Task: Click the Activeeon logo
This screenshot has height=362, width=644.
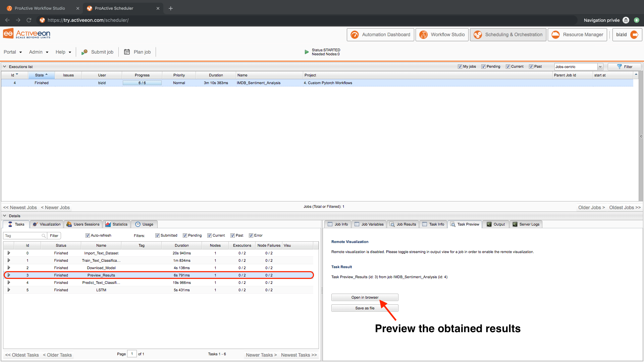Action: coord(27,34)
